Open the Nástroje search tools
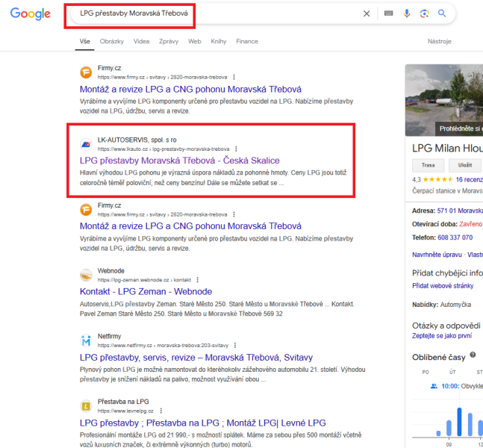This screenshot has width=483, height=448. tap(439, 41)
